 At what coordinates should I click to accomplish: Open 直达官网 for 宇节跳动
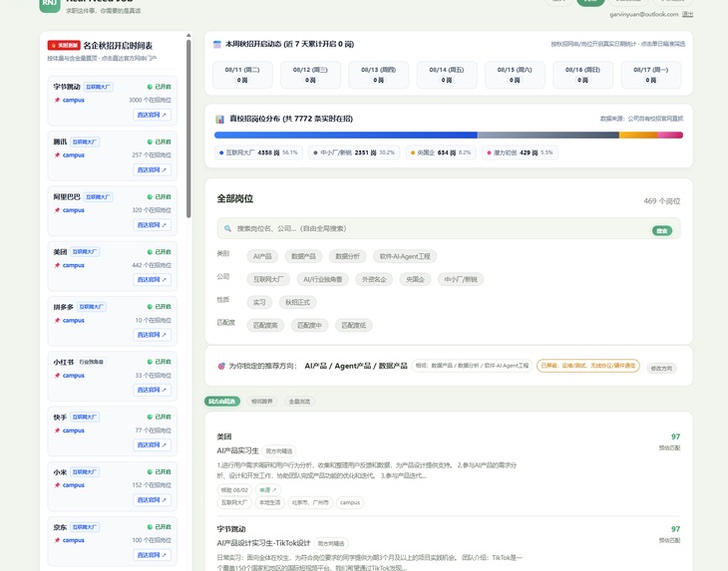point(152,115)
